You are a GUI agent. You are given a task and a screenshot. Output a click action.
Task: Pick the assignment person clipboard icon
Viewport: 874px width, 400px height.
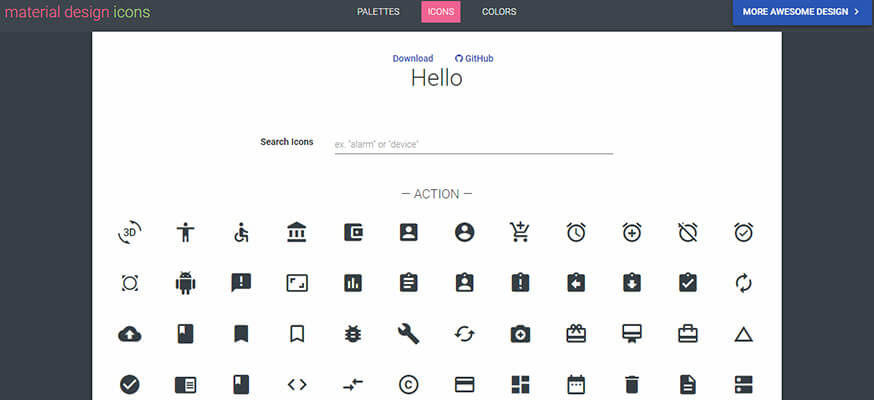tap(464, 282)
